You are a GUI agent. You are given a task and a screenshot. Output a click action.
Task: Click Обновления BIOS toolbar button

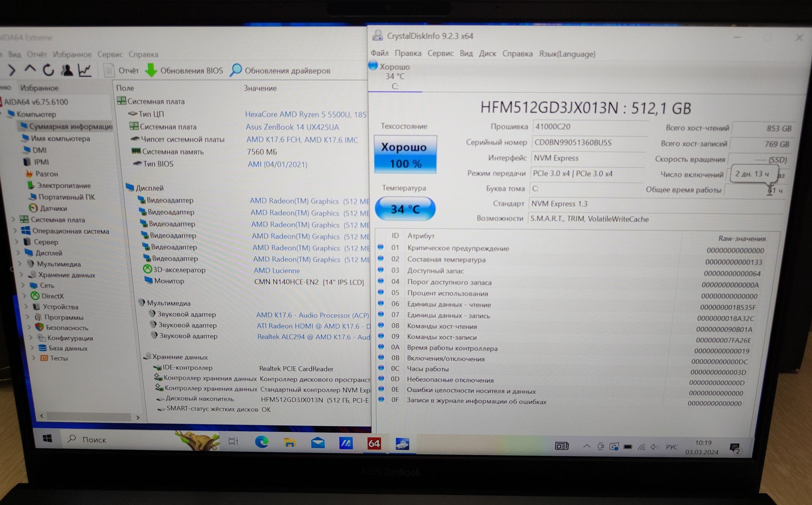184,71
